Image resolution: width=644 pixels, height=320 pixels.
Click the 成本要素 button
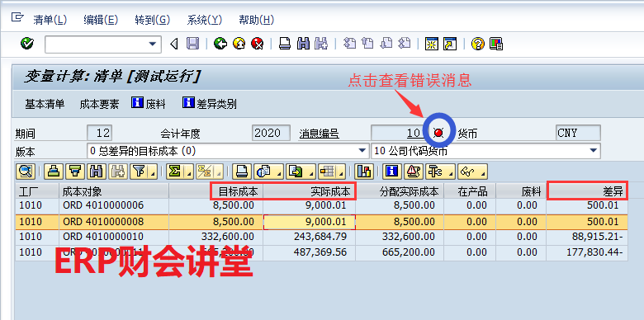[99, 104]
